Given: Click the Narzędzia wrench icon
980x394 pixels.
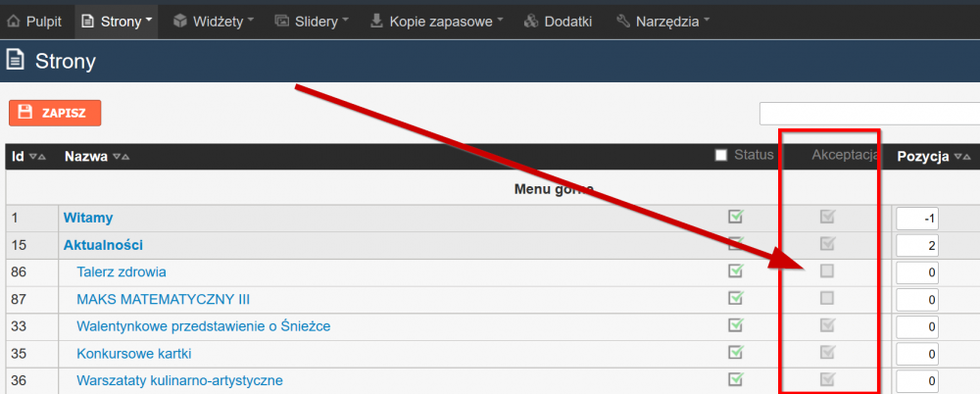Looking at the screenshot, I should [x=622, y=22].
